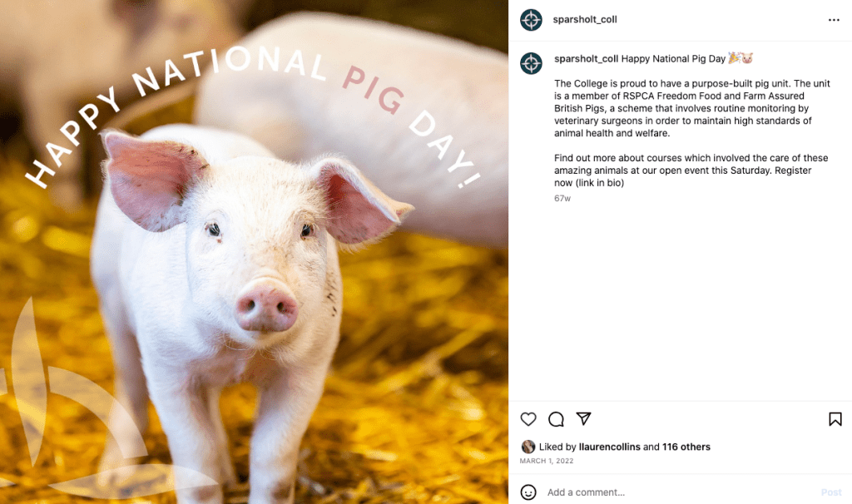Click the Add a comment field
The height and width of the screenshot is (504, 852).
(679, 492)
